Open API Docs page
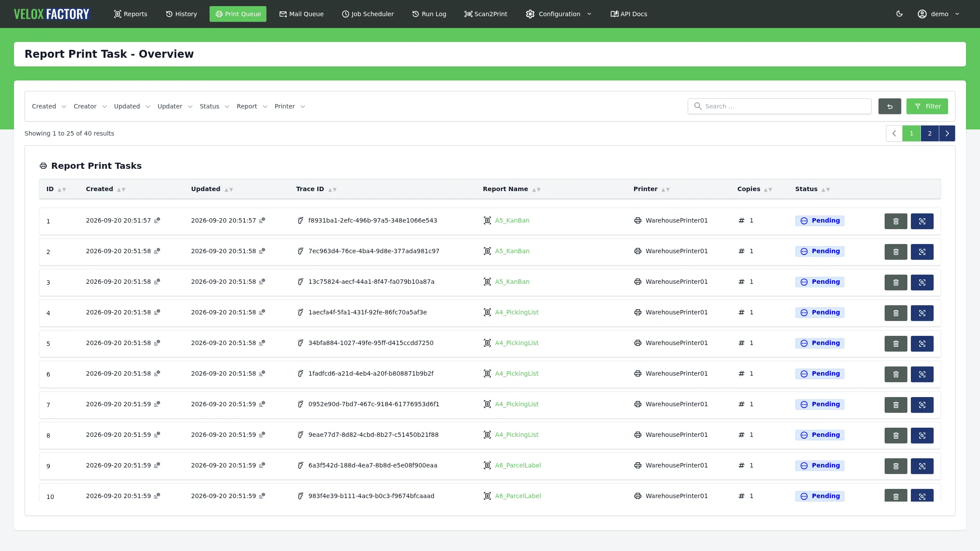980x551 pixels. coord(629,14)
